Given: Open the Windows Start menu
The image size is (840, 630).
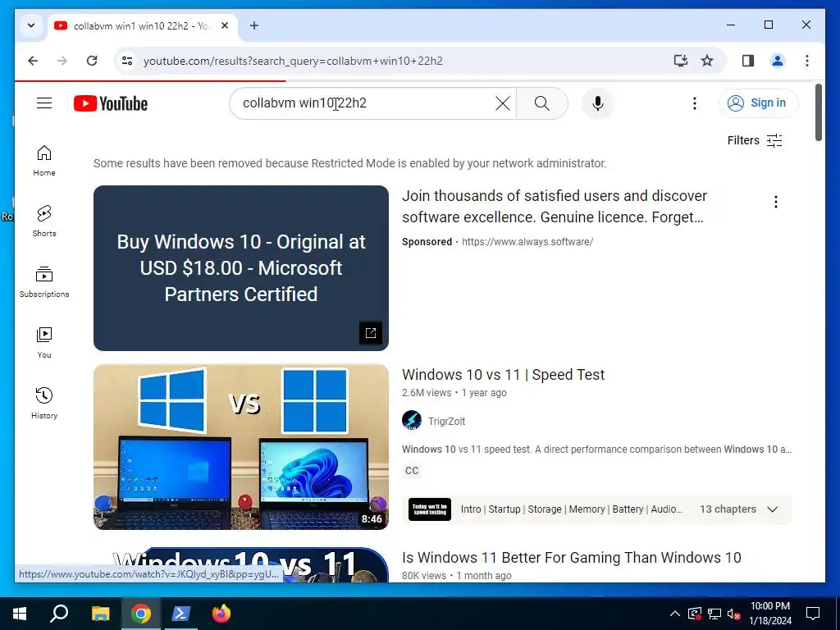Looking at the screenshot, I should (x=20, y=614).
